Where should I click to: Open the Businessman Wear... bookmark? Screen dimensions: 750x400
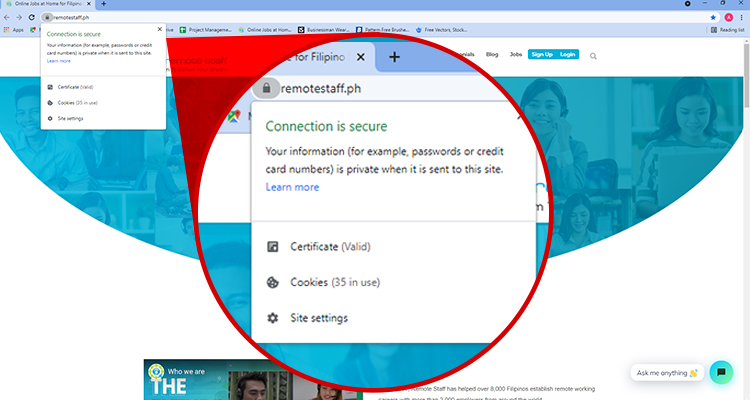coord(324,30)
